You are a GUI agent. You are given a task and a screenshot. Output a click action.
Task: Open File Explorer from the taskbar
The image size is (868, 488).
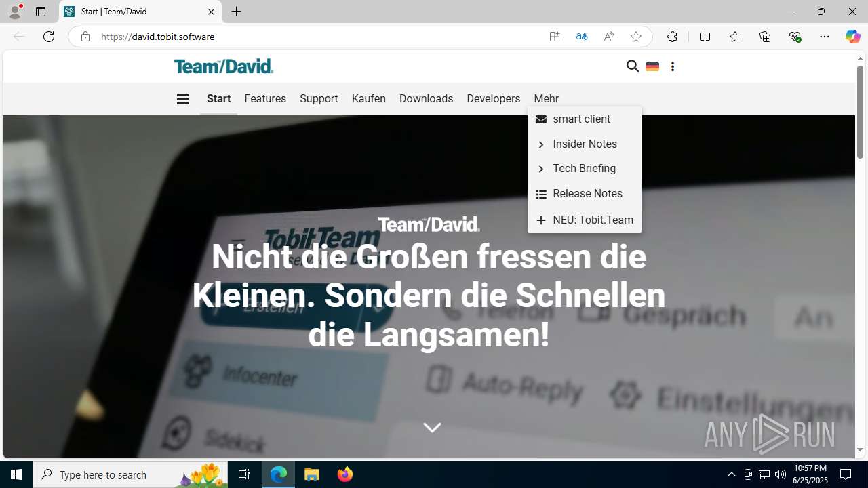tap(312, 474)
